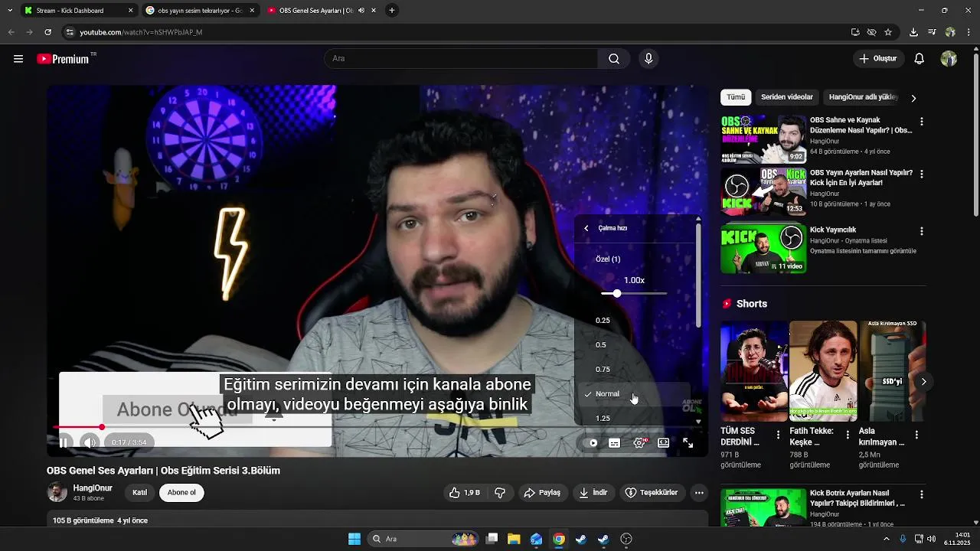The height and width of the screenshot is (551, 980).
Task: Open options for Asla kırılmayan short
Action: (916, 435)
